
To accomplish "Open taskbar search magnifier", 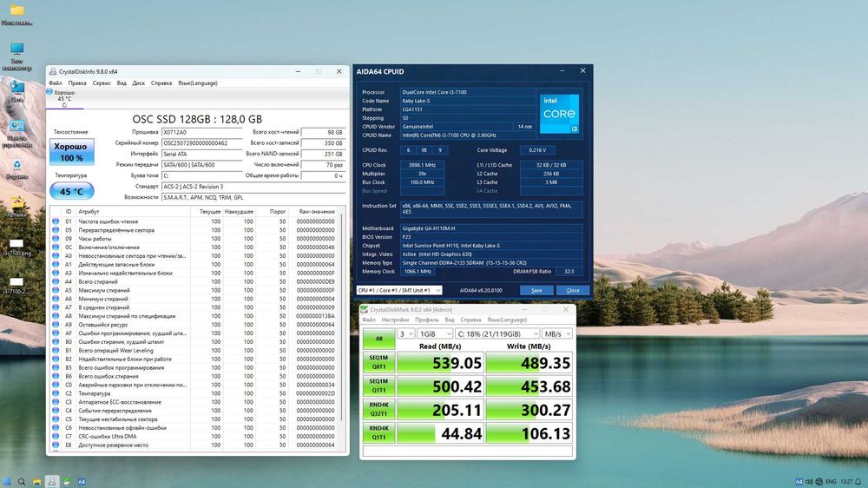I will point(22,481).
